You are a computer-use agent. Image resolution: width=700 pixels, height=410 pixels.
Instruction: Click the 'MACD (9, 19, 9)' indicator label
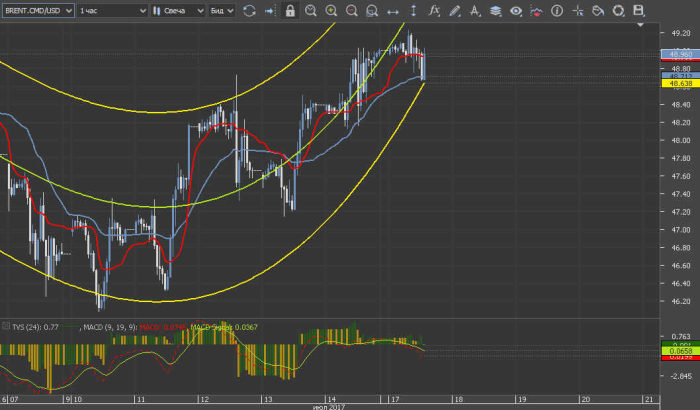click(x=110, y=327)
